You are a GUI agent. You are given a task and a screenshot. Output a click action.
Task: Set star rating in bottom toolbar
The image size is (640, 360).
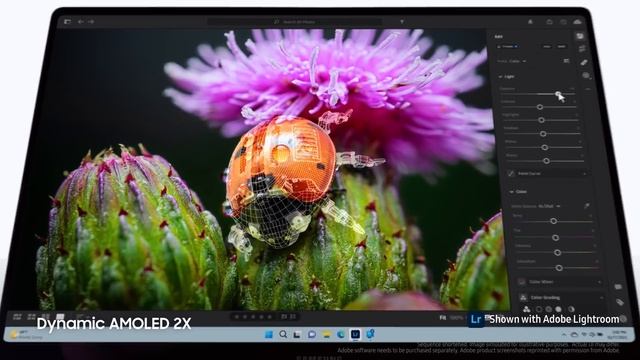point(253,317)
